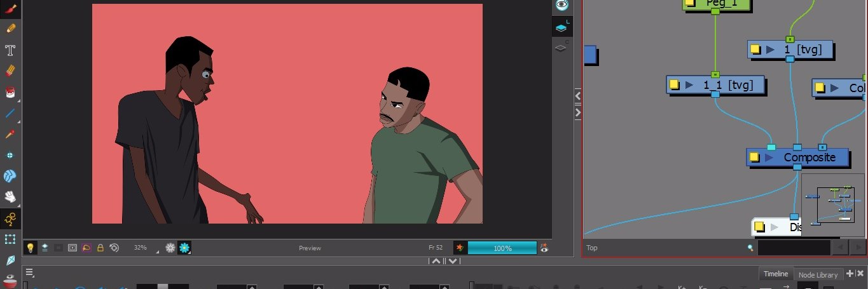This screenshot has height=289, width=868.
Task: Click the eye with star view icon
Action: (x=544, y=248)
